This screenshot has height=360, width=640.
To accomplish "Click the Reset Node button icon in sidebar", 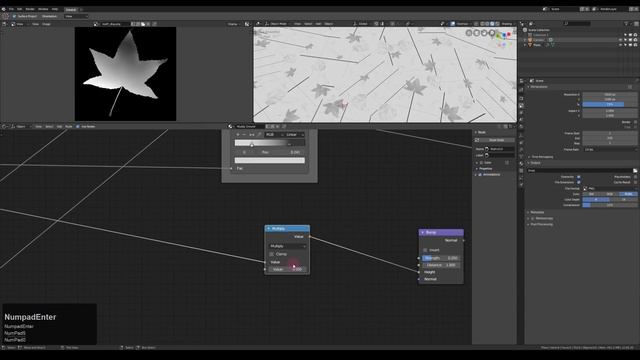I will 477,140.
